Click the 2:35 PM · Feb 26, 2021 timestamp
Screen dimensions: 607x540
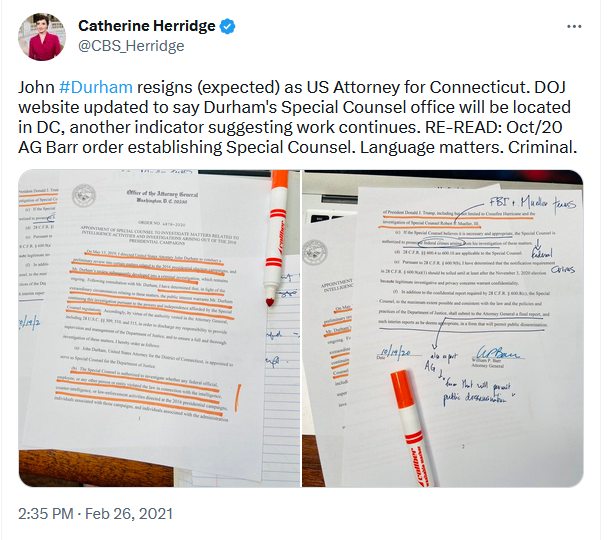(x=95, y=514)
